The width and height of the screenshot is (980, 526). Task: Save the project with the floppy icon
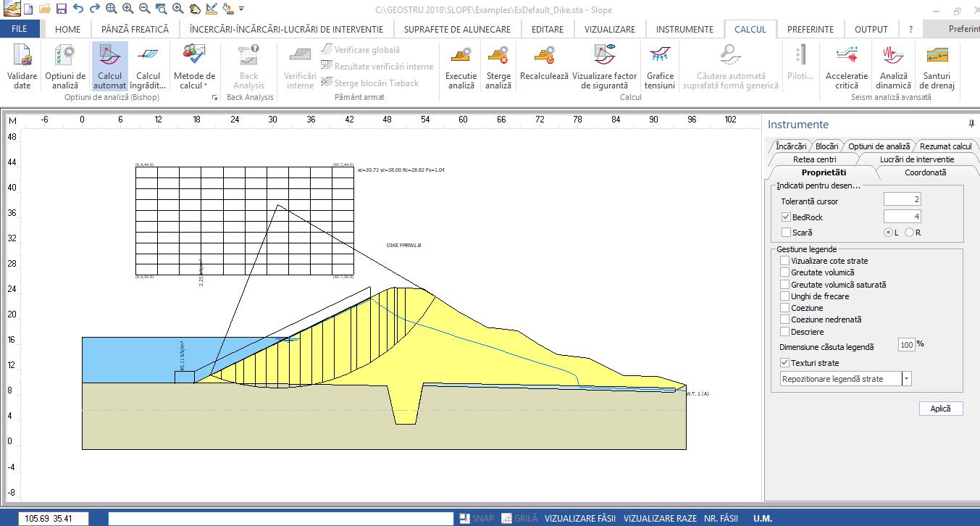pyautogui.click(x=62, y=9)
